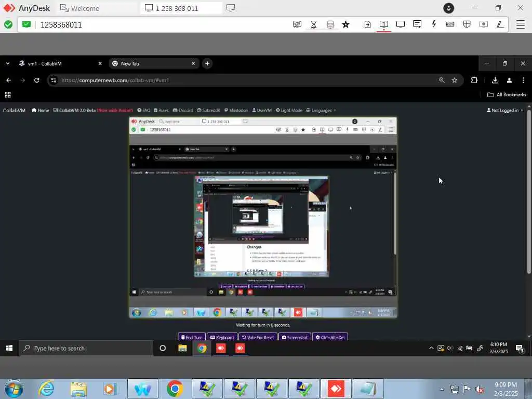The image size is (532, 399).
Task: Go to CollabVM Home
Action: pos(40,110)
